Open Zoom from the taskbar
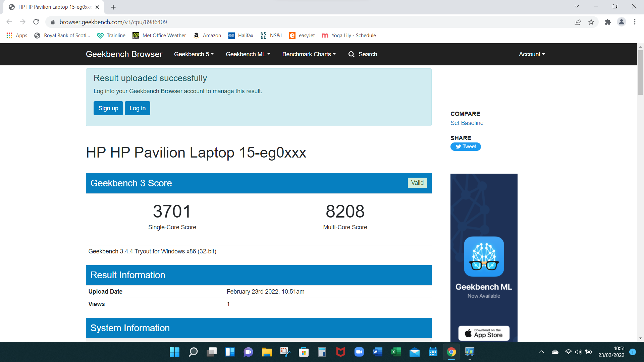 359,352
